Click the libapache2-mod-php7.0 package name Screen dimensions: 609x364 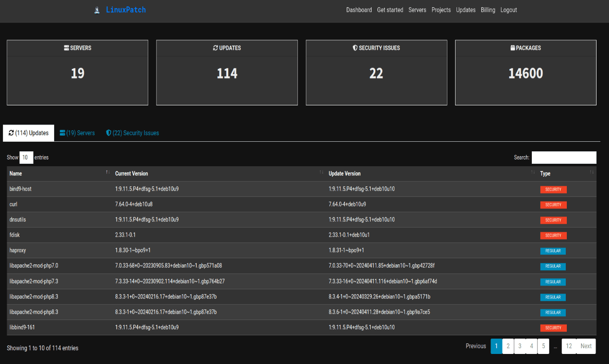click(34, 265)
